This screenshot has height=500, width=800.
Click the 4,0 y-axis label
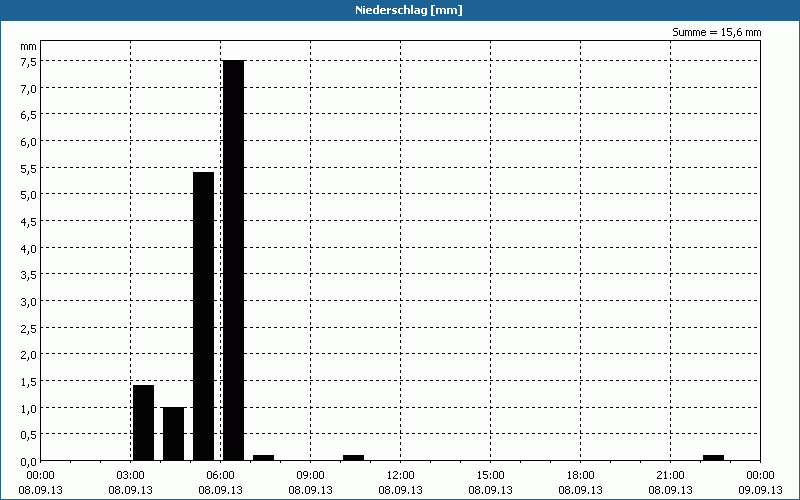coord(28,248)
